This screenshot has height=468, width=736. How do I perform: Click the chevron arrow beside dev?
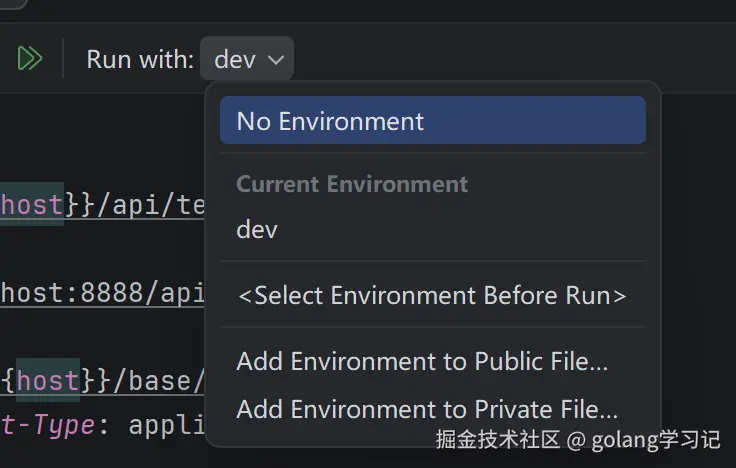[x=277, y=60]
